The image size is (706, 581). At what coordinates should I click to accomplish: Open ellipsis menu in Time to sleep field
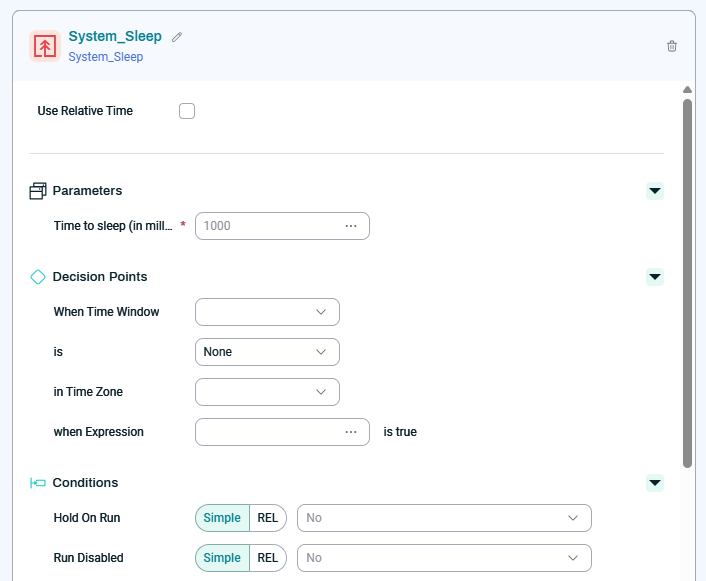pyautogui.click(x=351, y=226)
